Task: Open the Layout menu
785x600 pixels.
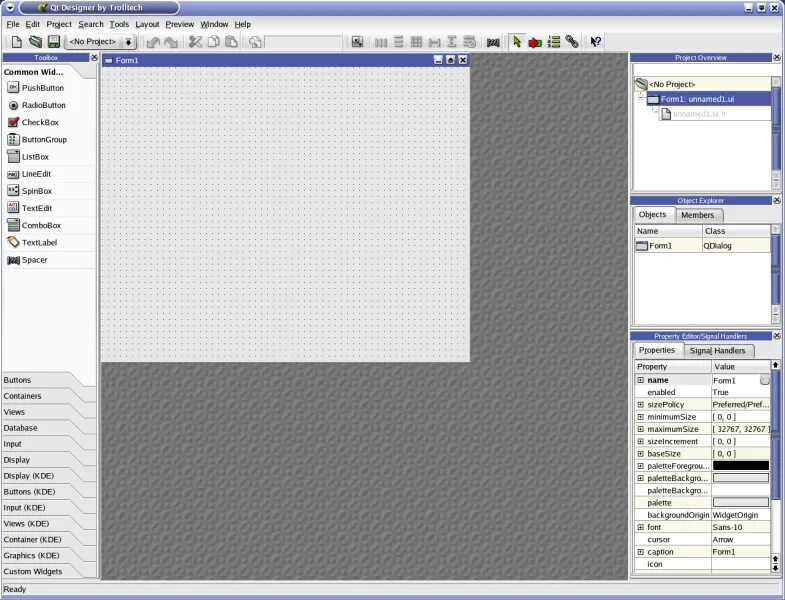Action: (147, 24)
